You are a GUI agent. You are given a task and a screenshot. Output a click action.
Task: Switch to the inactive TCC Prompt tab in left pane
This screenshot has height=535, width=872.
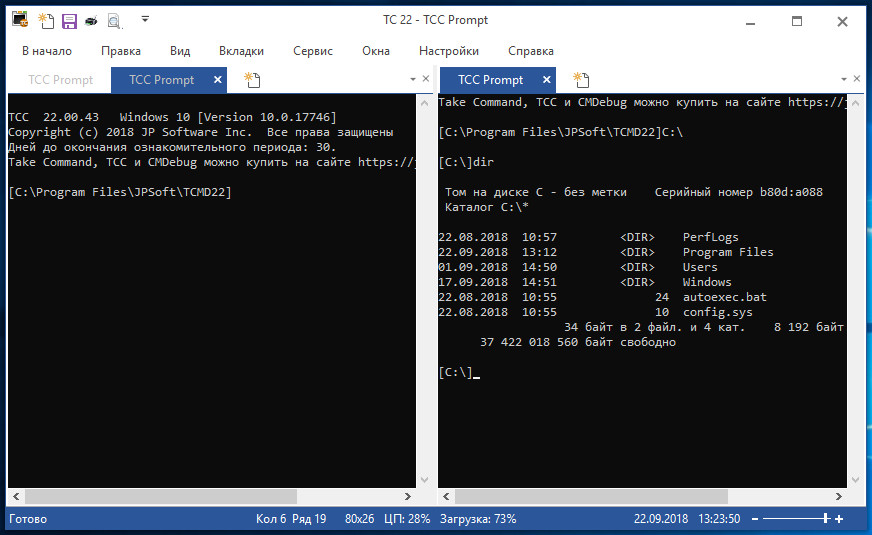coord(61,80)
